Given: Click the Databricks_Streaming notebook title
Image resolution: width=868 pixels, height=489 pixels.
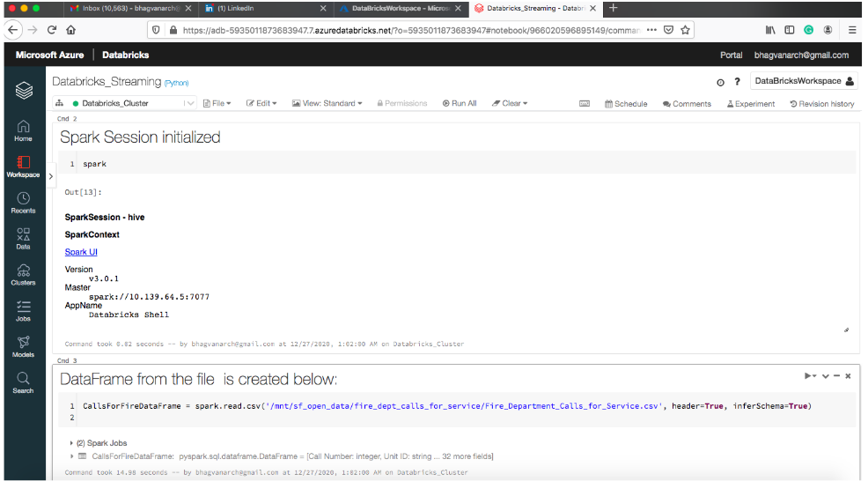Looking at the screenshot, I should click(107, 81).
